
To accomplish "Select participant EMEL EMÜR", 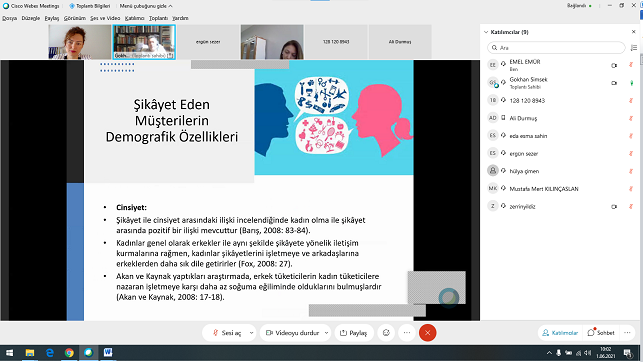I will coord(561,65).
